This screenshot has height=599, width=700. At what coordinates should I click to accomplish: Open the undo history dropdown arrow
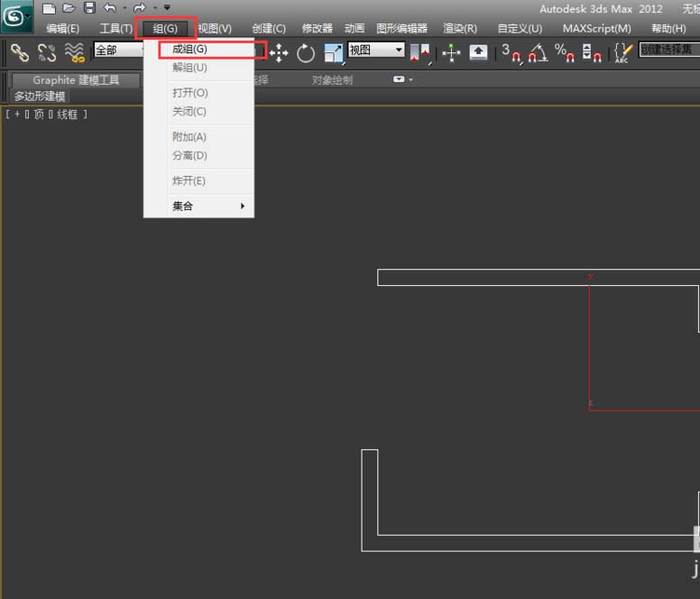tap(124, 7)
